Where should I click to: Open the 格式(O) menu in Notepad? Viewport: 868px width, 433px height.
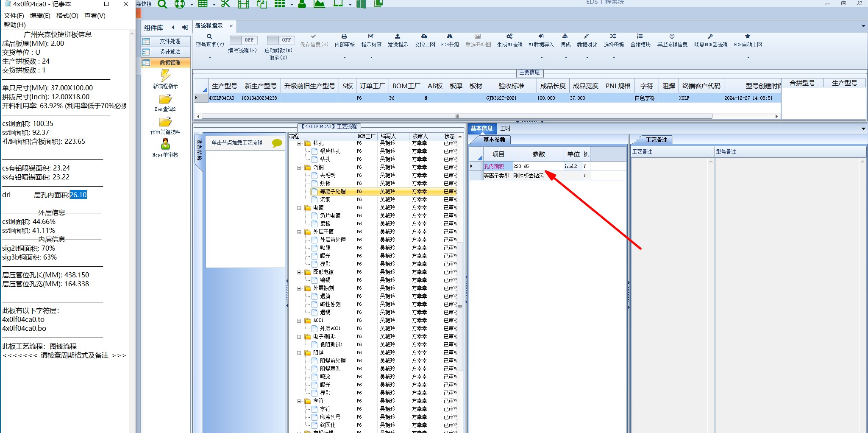coord(67,16)
